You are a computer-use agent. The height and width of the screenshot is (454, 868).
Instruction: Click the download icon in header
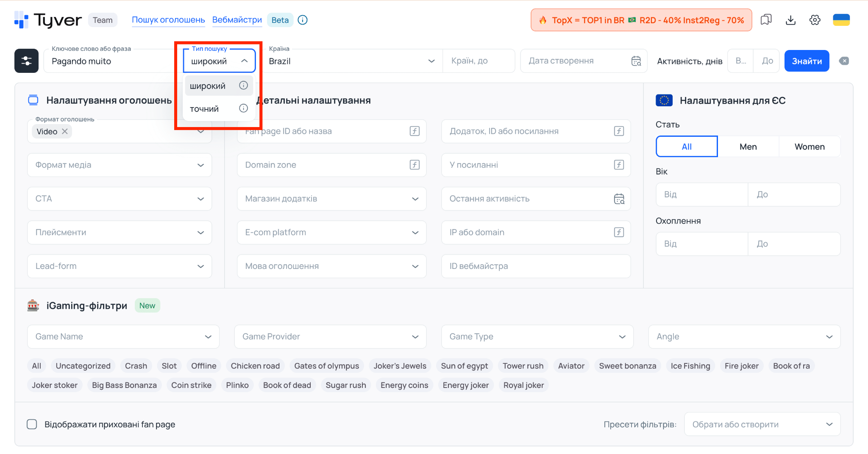pyautogui.click(x=790, y=20)
